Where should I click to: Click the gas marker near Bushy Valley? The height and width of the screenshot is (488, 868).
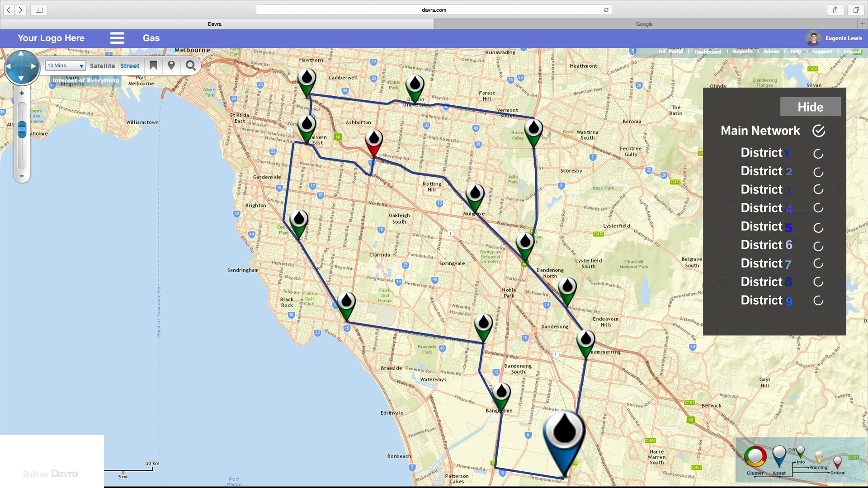(533, 133)
